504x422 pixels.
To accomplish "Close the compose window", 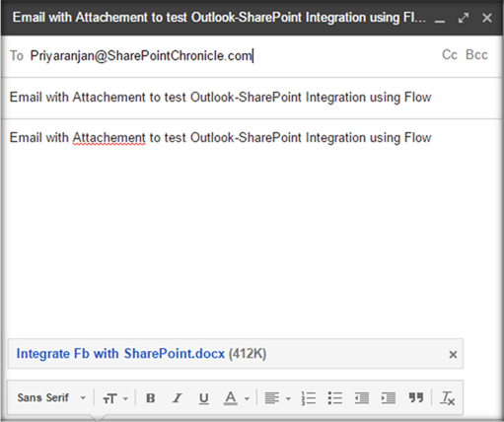I will pyautogui.click(x=487, y=18).
